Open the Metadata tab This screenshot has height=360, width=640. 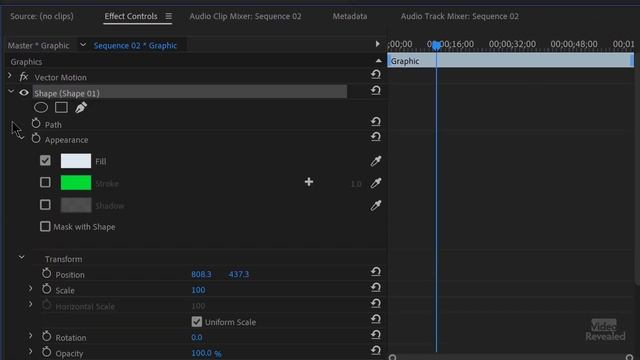point(350,16)
